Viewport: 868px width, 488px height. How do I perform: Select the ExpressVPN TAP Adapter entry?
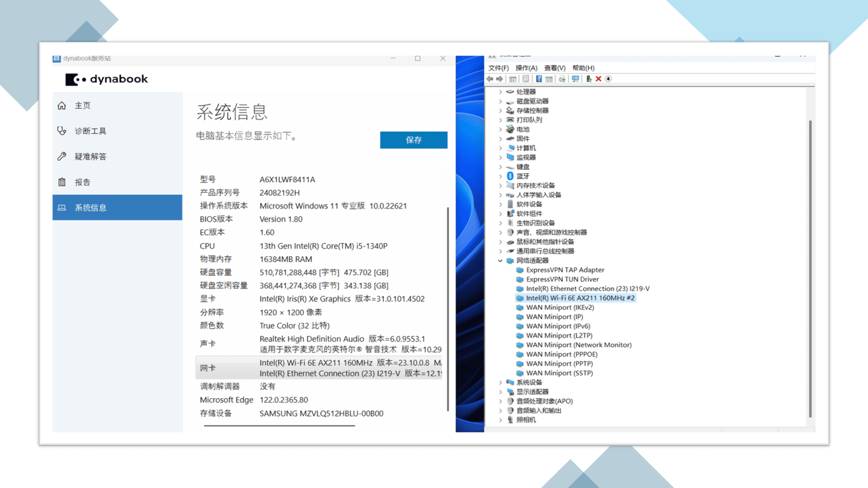(565, 270)
